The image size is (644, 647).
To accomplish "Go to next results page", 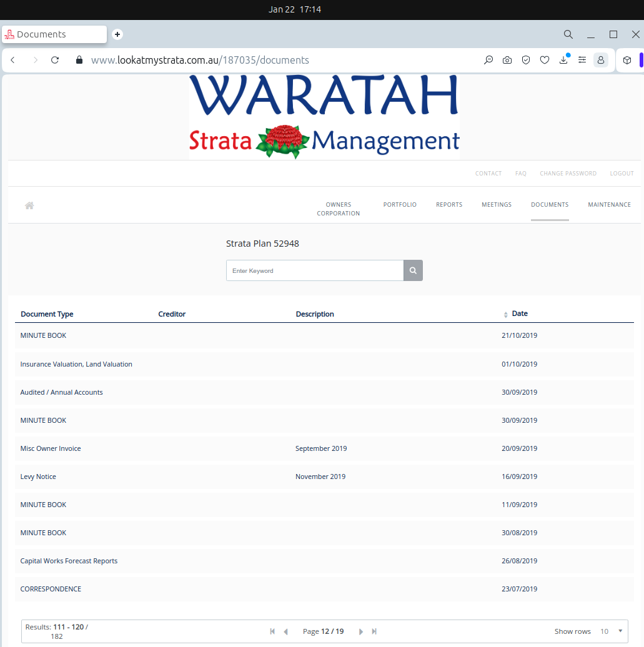I will (361, 631).
